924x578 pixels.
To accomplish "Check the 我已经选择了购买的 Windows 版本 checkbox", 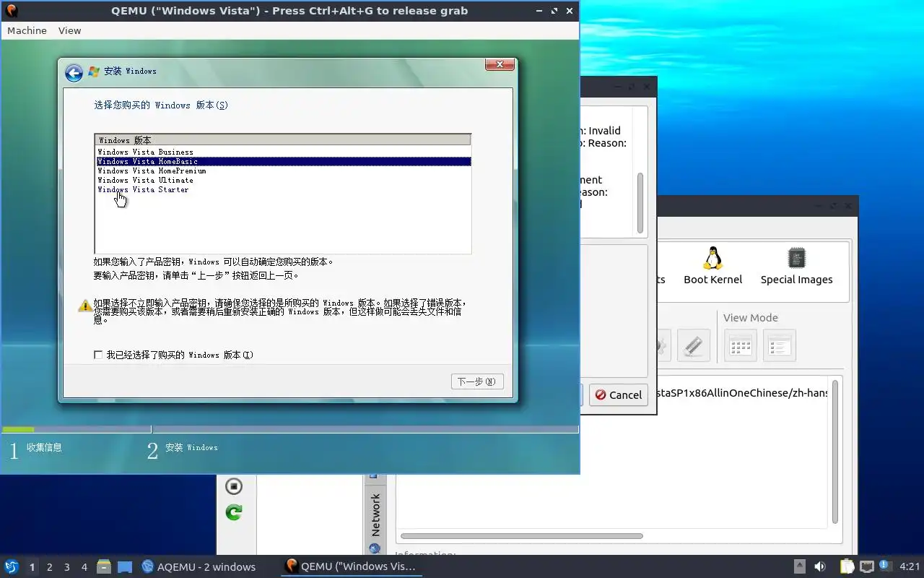I will (x=98, y=355).
